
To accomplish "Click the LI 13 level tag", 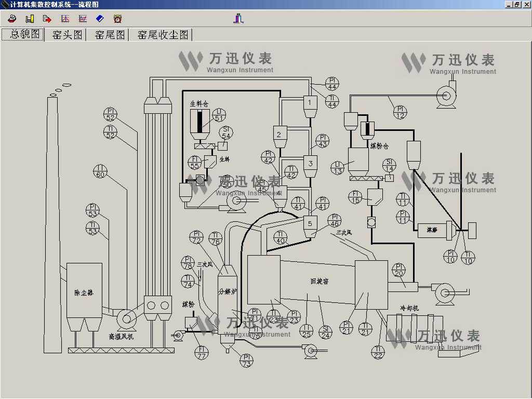I will click(338, 168).
